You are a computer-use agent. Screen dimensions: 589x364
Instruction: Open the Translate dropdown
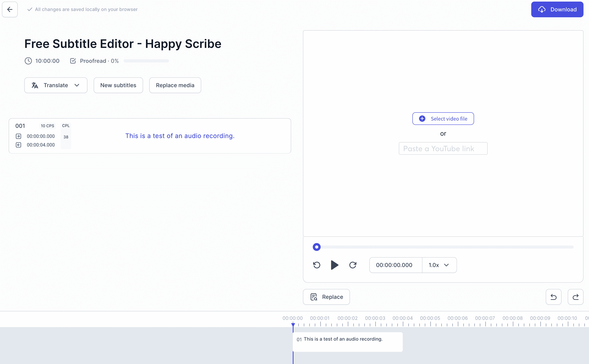coord(56,85)
